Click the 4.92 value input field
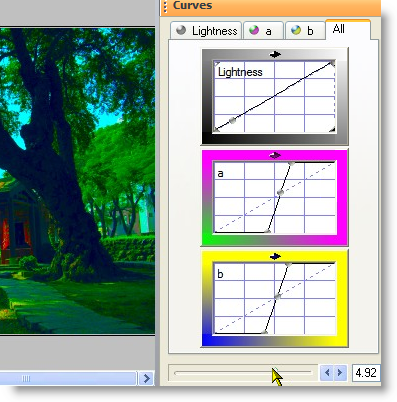Image resolution: width=397 pixels, height=402 pixels. 366,372
